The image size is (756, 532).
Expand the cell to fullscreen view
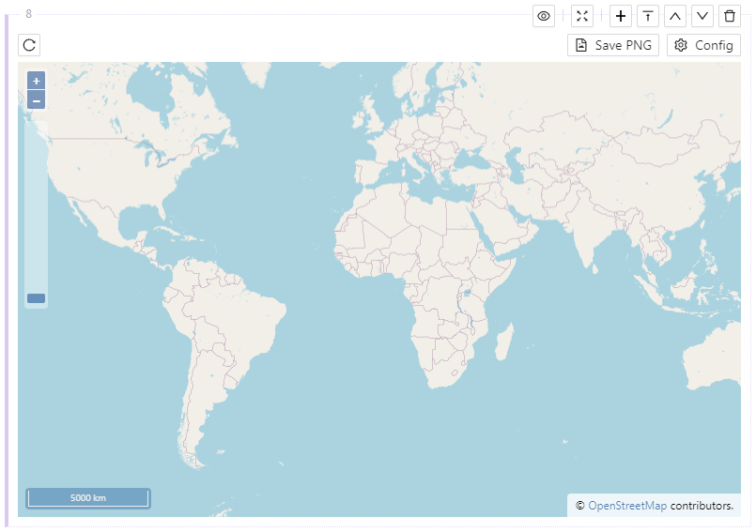[x=582, y=16]
